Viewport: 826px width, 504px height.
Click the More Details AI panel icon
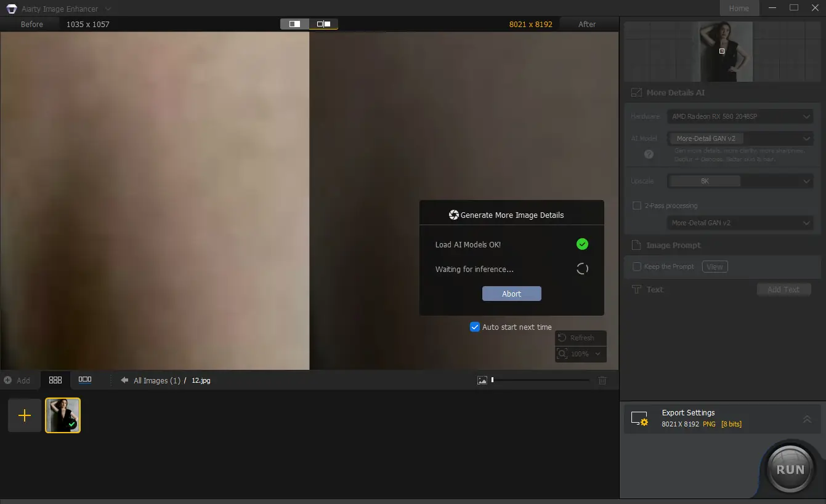[636, 93]
